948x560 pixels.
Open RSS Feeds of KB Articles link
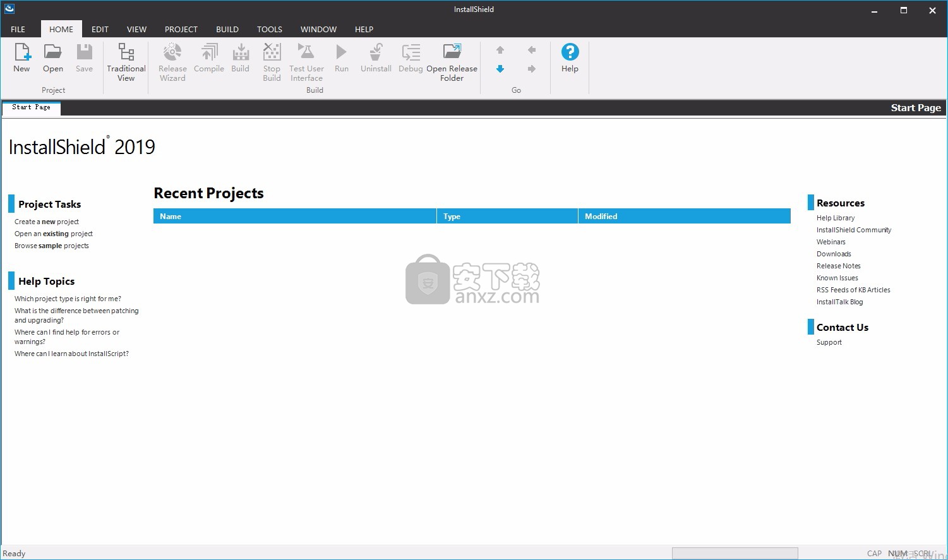(853, 290)
